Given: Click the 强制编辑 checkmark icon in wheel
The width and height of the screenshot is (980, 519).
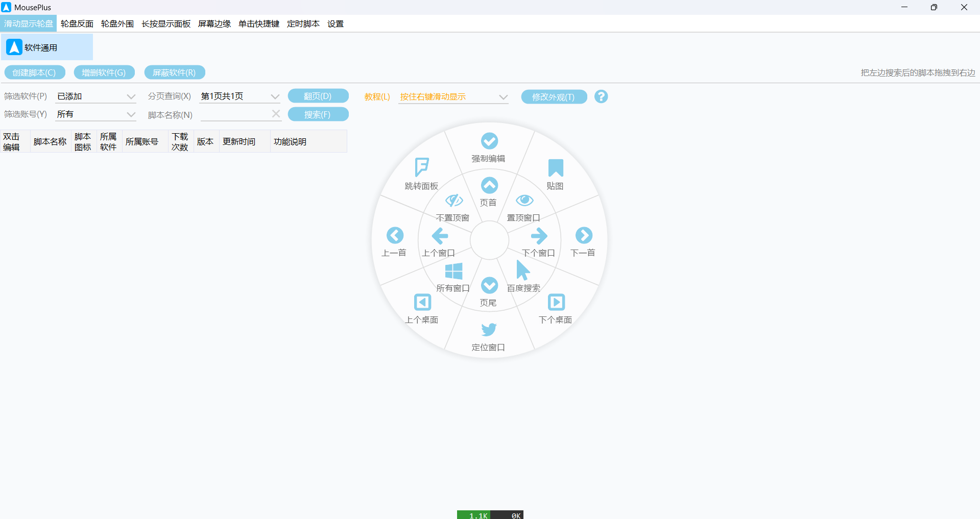Looking at the screenshot, I should pos(489,141).
